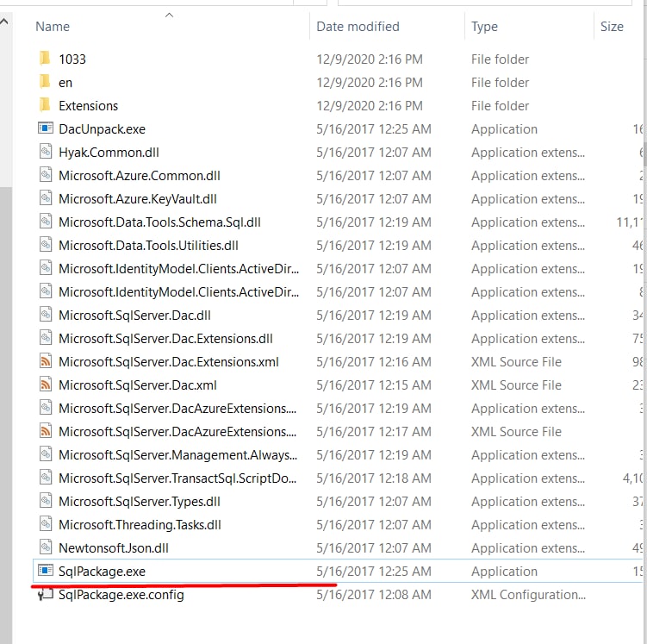Click the sort arrow above Name column

click(x=169, y=16)
